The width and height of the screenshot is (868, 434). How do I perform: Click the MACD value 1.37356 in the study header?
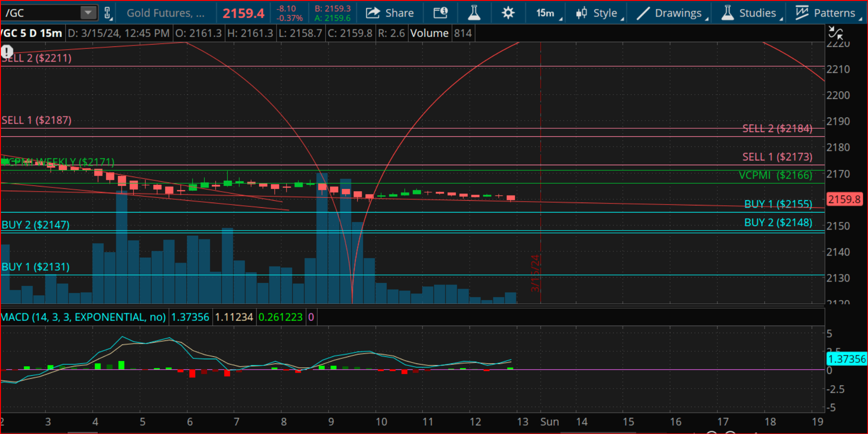point(190,317)
